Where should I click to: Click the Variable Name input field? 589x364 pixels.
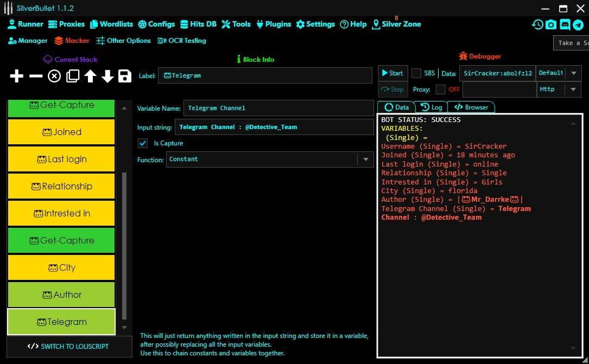point(278,108)
